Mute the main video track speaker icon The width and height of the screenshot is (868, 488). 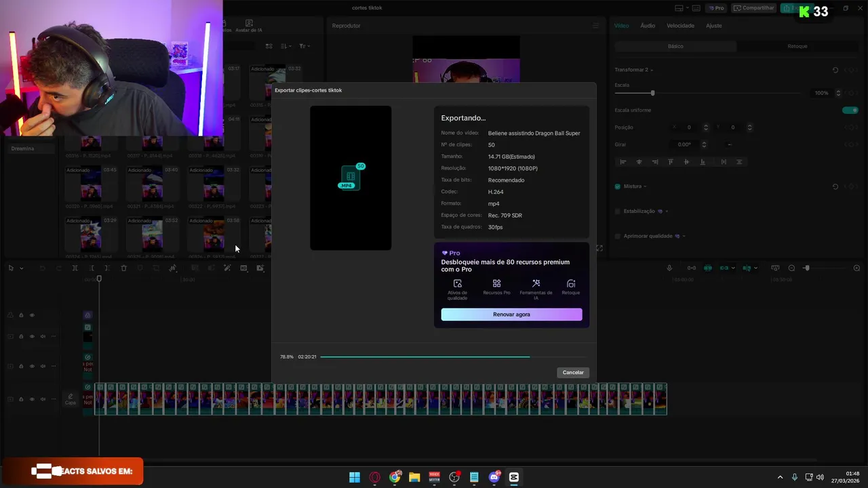[43, 399]
